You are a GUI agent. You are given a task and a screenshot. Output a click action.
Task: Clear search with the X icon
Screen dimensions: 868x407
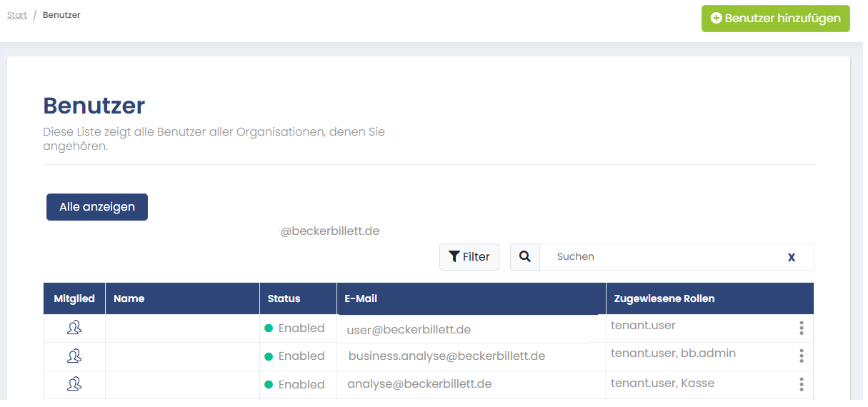791,257
